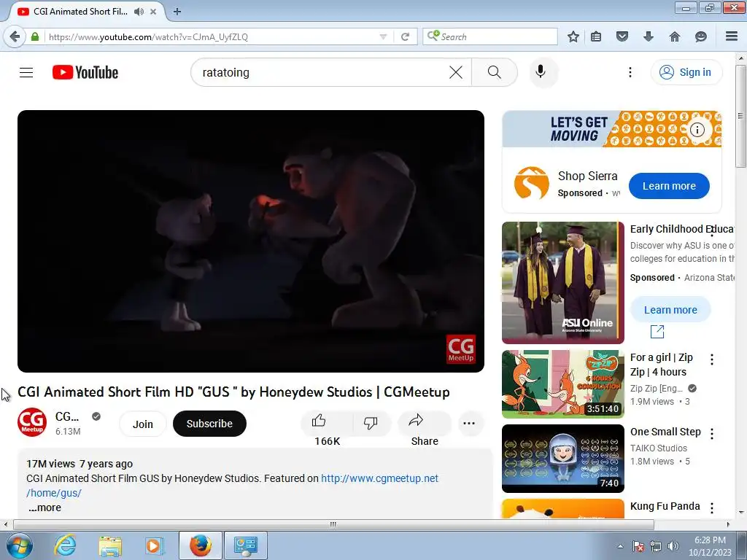Screen dimensions: 747x560
Task: Share the GUS video
Action: (x=424, y=423)
